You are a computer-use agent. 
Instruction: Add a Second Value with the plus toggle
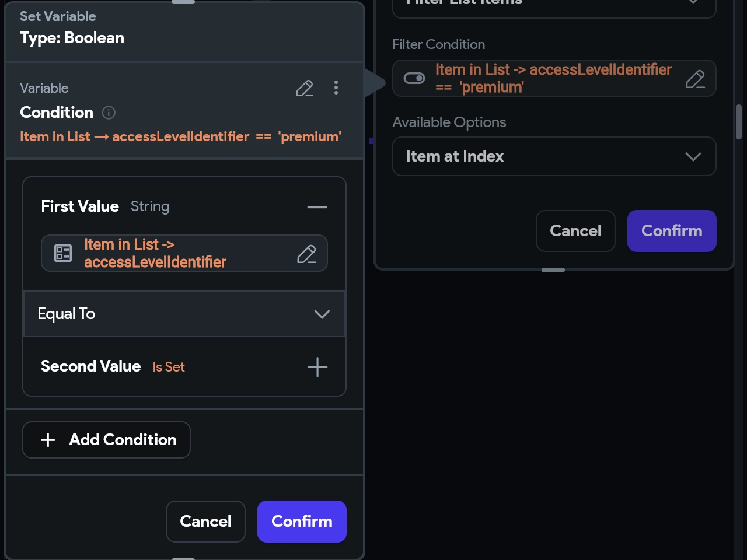pyautogui.click(x=317, y=367)
